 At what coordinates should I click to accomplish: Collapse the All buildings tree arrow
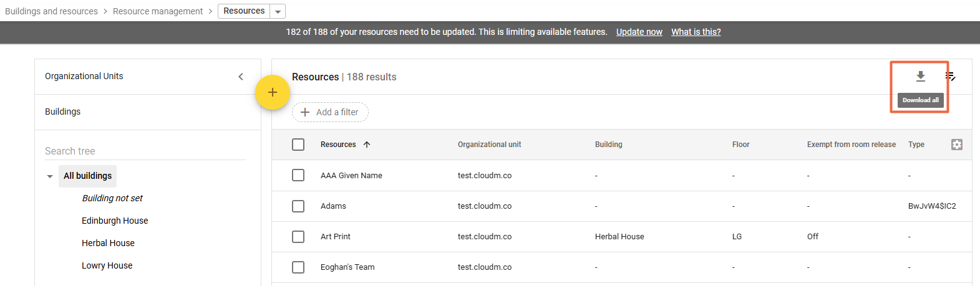pos(50,176)
